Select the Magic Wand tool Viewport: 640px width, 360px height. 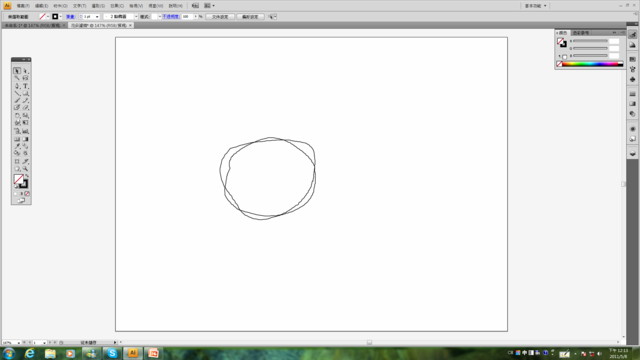tap(17, 78)
